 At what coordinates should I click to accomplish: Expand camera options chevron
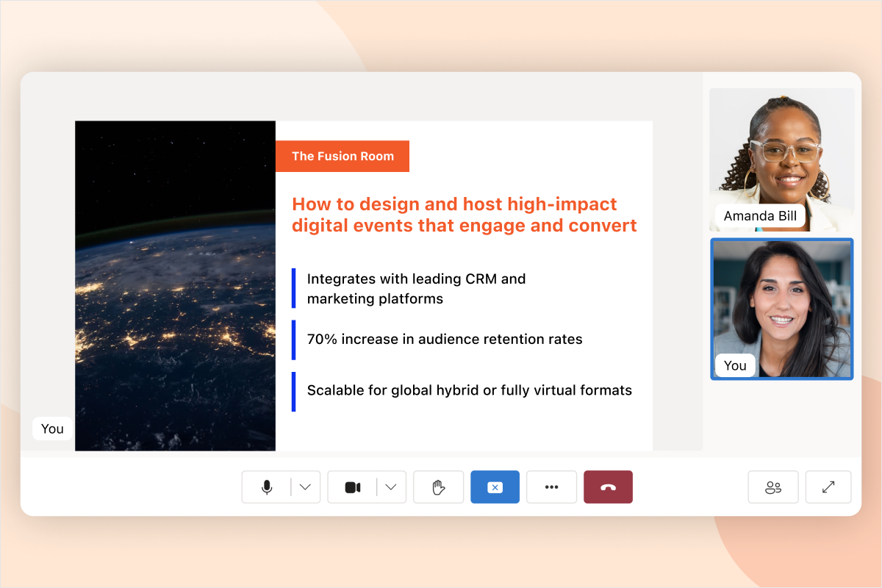[392, 487]
